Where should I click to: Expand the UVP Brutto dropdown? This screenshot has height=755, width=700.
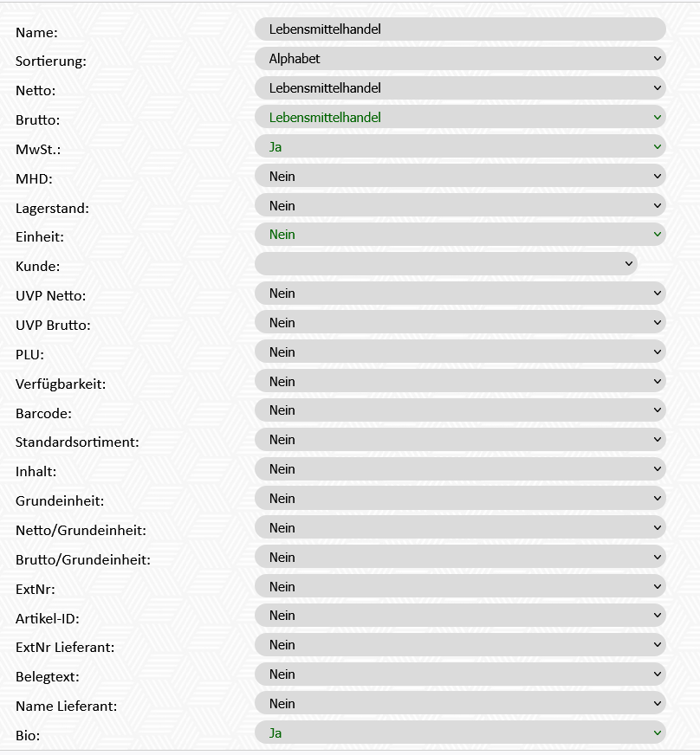coord(459,323)
